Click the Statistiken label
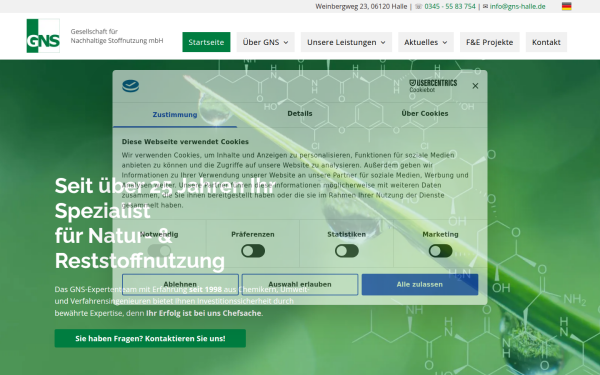The width and height of the screenshot is (600, 375). coord(347,234)
